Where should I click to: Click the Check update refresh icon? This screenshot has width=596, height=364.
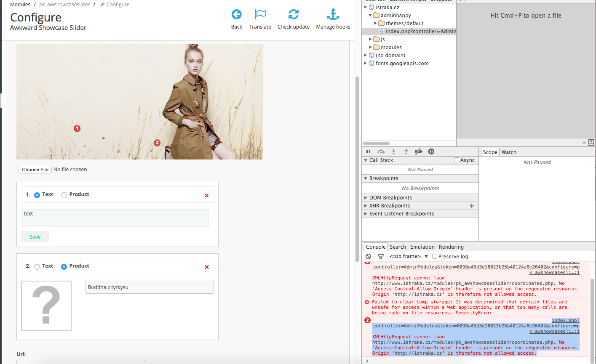tap(294, 15)
